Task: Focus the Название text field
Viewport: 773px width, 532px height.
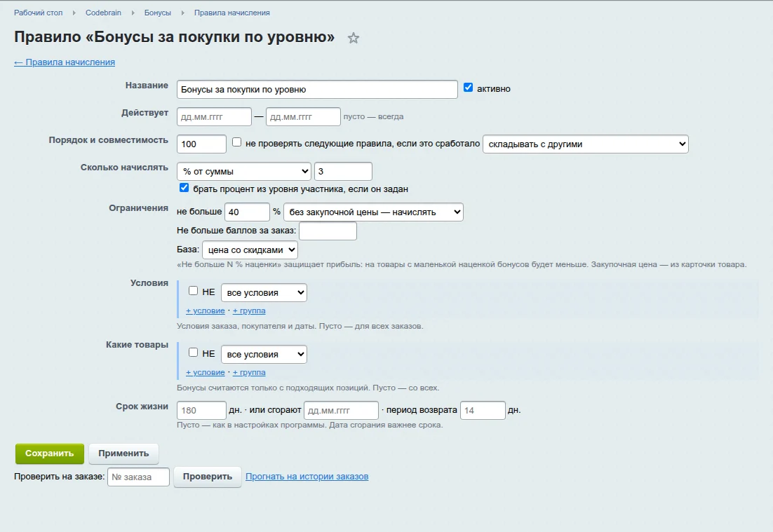Action: [317, 90]
